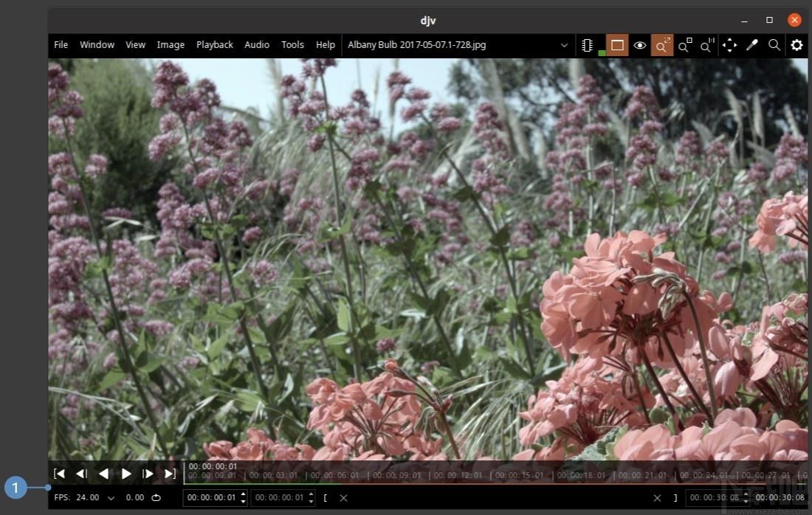Click the out-point time field 00:00:30:08
The width and height of the screenshot is (812, 515).
(714, 497)
